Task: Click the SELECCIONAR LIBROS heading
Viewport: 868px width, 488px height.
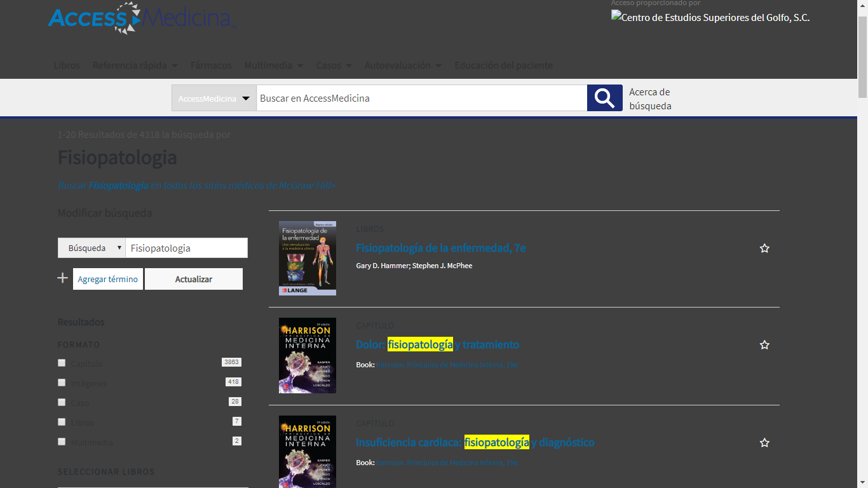Action: 106,472
